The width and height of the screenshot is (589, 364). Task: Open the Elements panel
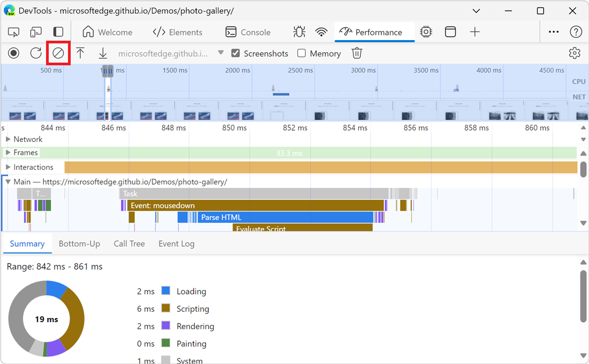(177, 32)
